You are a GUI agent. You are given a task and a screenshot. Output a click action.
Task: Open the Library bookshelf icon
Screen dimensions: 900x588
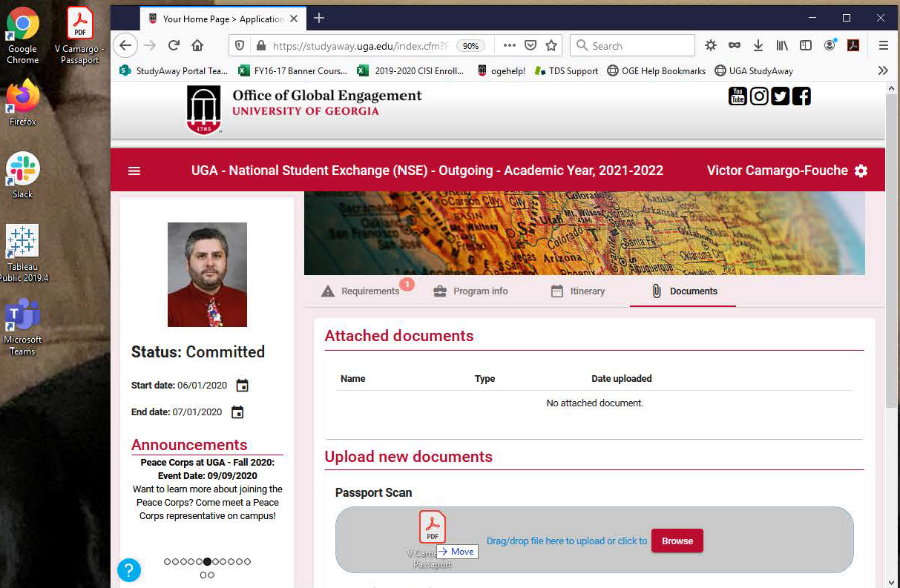click(x=782, y=45)
